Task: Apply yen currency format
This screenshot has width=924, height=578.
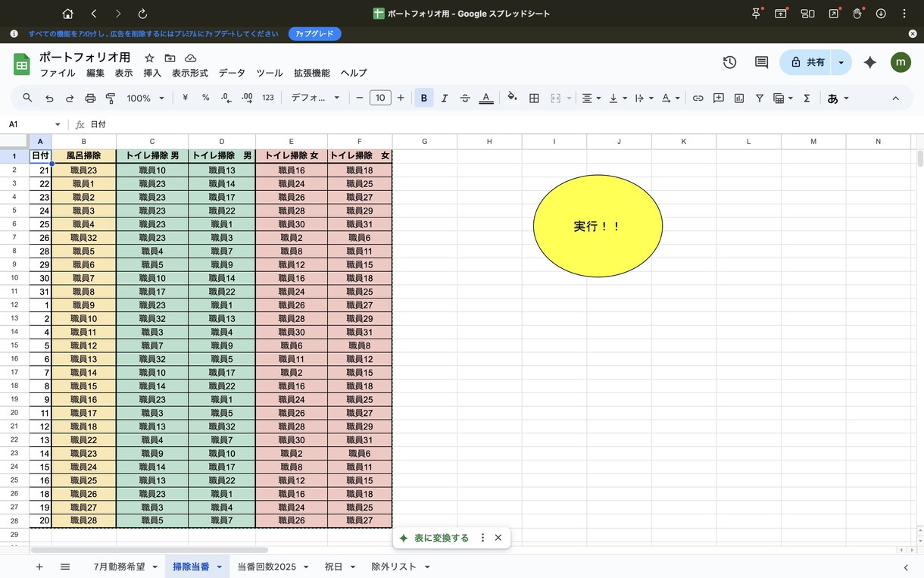Action: tap(185, 98)
